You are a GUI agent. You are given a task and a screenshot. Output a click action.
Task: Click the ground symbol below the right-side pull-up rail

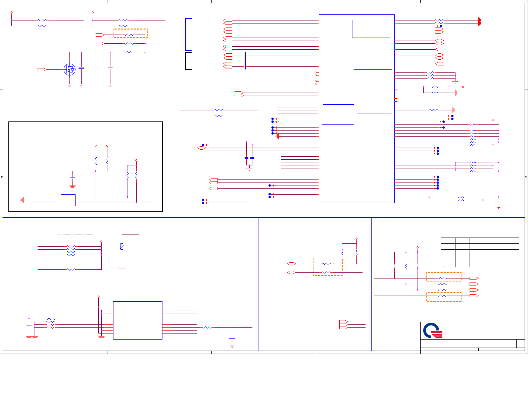[499, 207]
